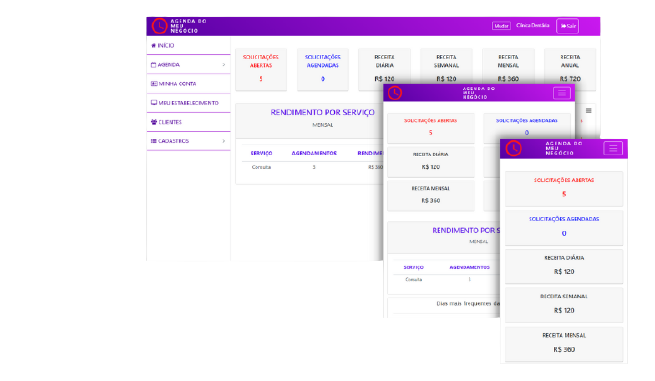Open Solicitações Abertas card in desktop view
Viewport: 655px width, 381px height.
tap(261, 69)
